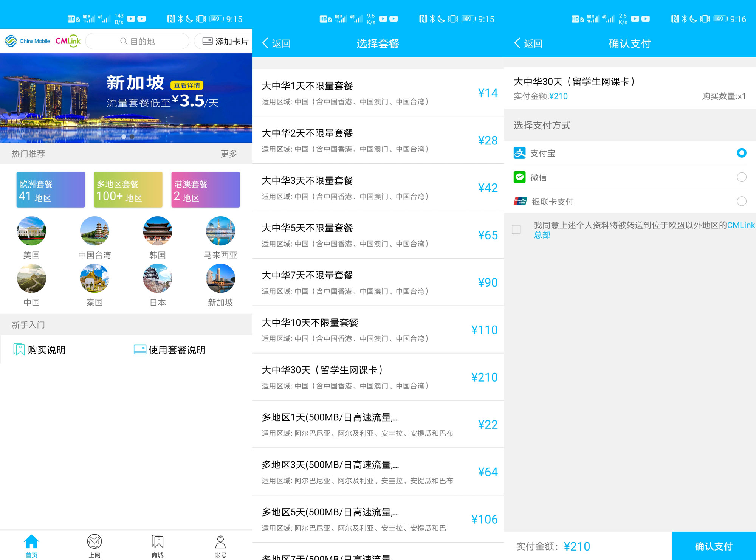
Task: Click the 目的地 search field
Action: (138, 41)
